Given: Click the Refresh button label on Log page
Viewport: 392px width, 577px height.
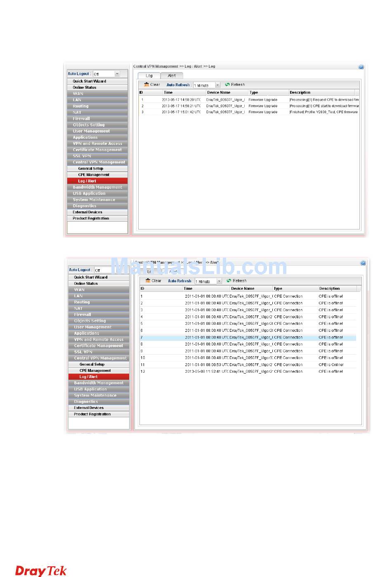Looking at the screenshot, I should click(x=238, y=85).
